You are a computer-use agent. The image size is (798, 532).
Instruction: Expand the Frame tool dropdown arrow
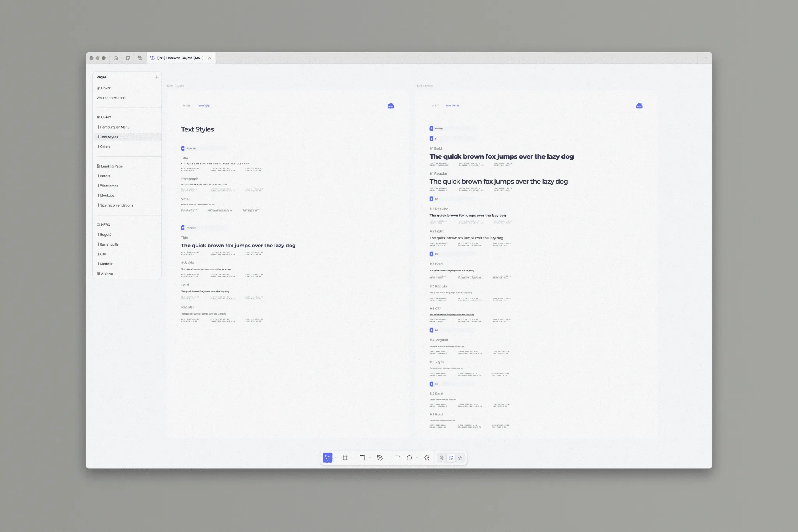[x=353, y=458]
